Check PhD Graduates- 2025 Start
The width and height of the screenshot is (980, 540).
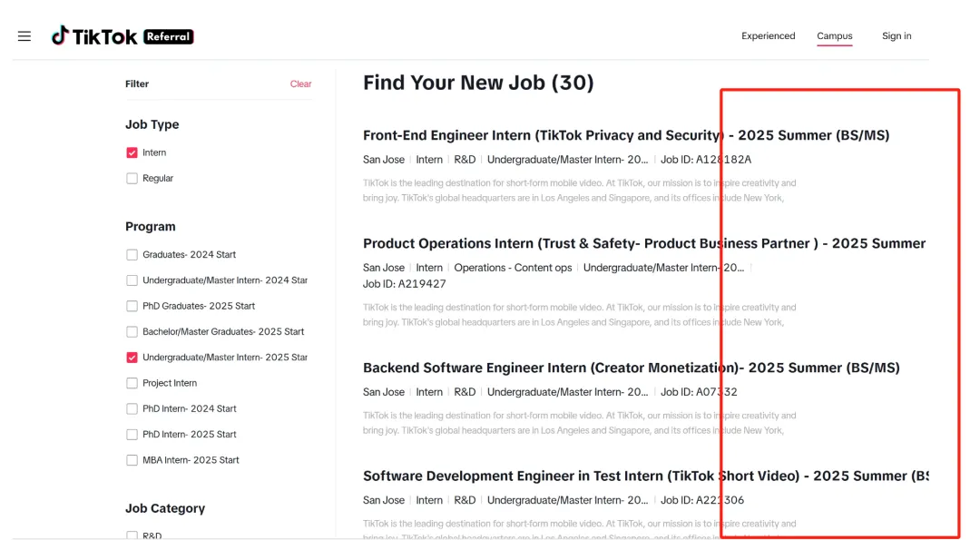click(x=132, y=306)
